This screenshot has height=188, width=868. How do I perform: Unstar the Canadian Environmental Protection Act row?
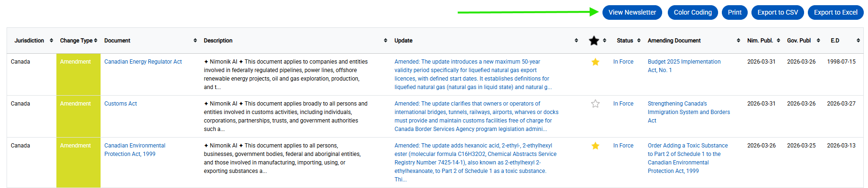[595, 146]
